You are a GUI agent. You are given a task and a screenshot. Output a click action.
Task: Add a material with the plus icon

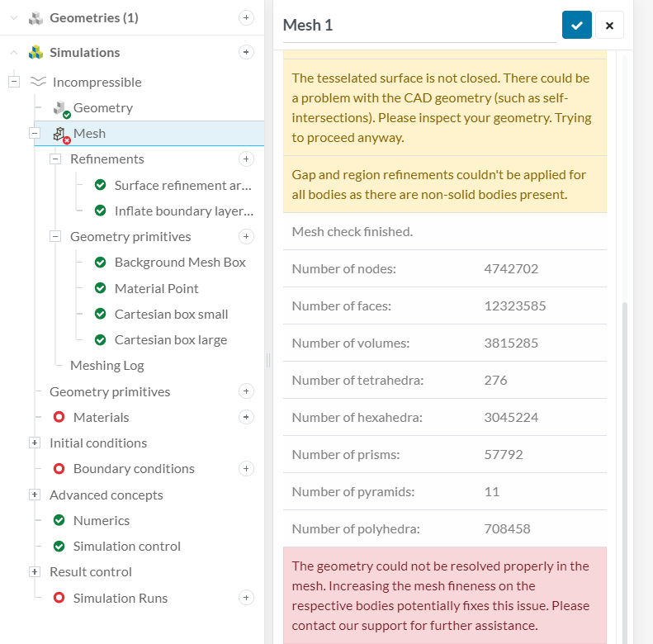click(246, 417)
